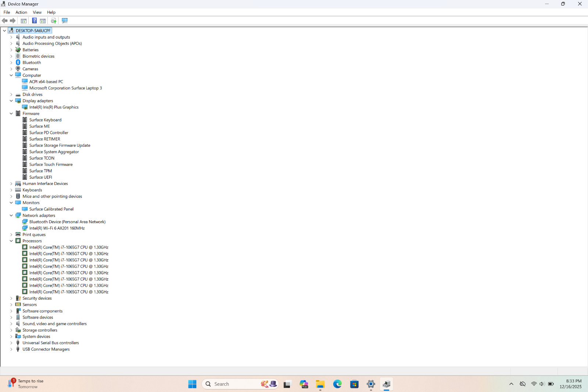Click the Back arrow in the toolbar

tap(5, 21)
